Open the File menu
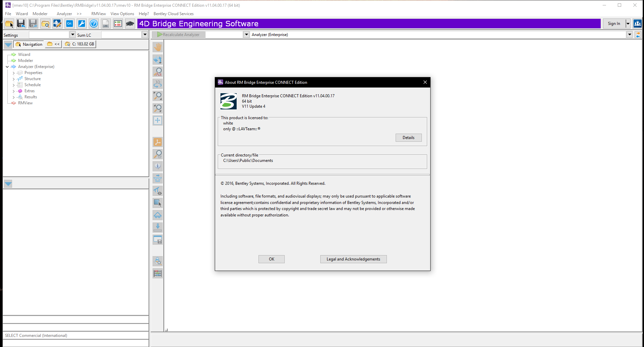Image resolution: width=644 pixels, height=347 pixels. click(x=8, y=14)
